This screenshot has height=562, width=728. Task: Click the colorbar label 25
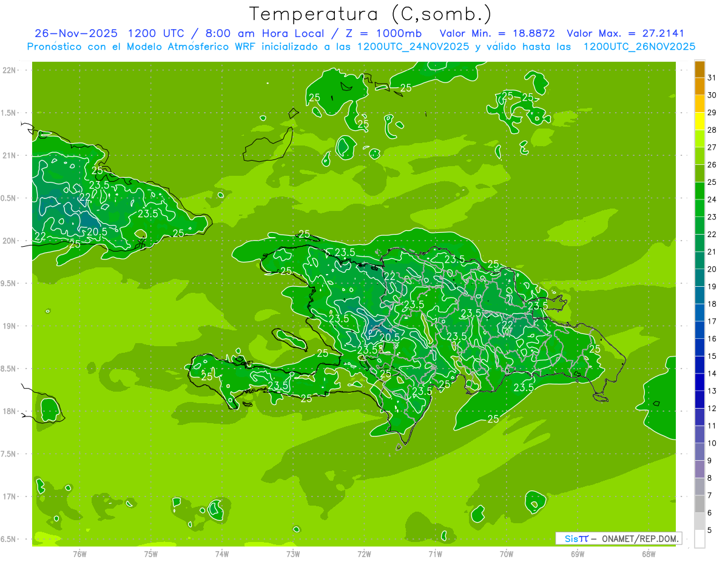pyautogui.click(x=712, y=182)
